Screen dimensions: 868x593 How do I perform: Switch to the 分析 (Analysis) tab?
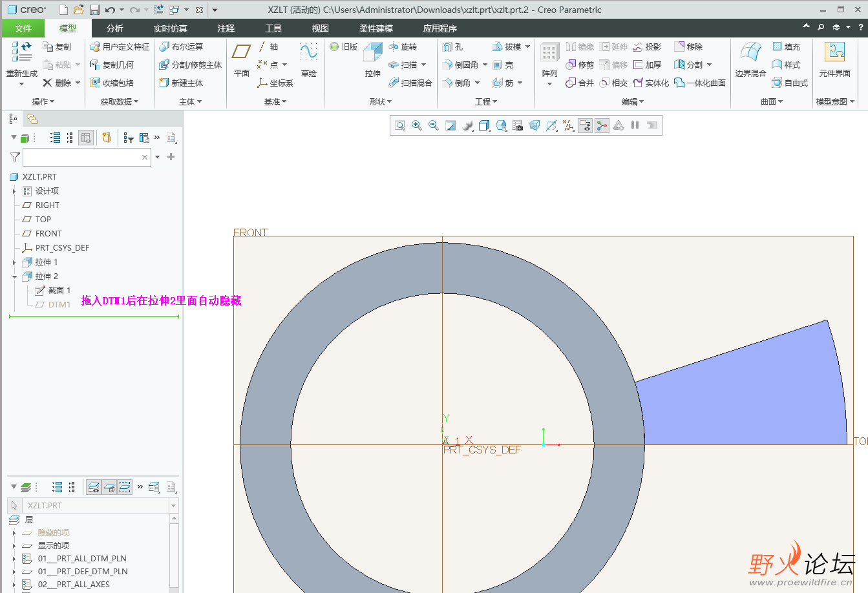115,28
